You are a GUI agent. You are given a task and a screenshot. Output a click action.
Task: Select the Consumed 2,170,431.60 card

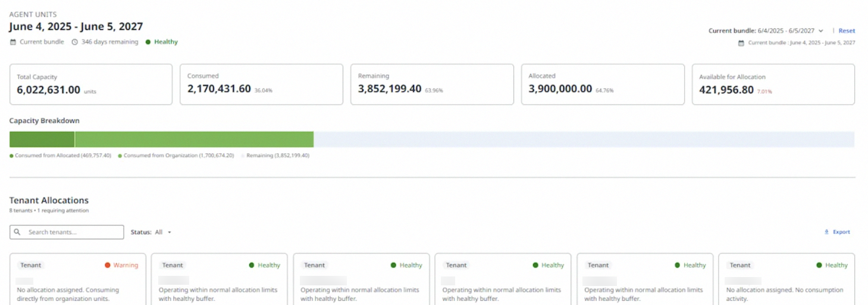(261, 84)
